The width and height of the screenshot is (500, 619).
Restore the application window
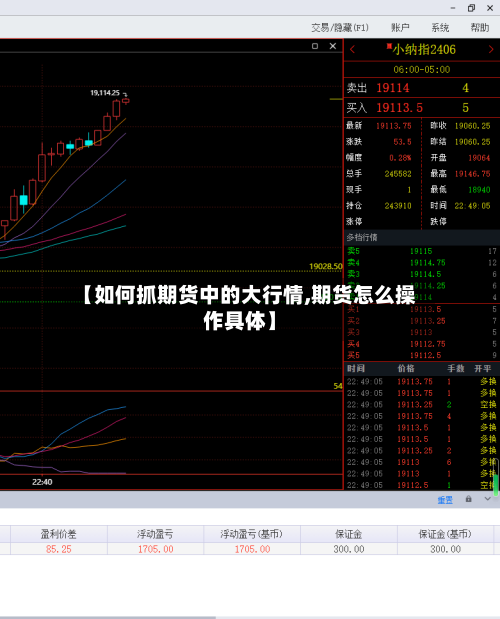[471, 8]
